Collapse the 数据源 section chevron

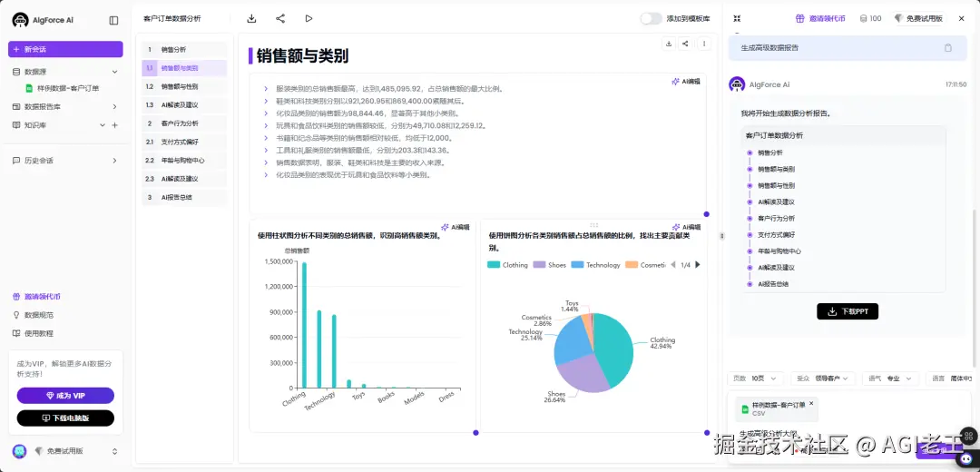[114, 72]
